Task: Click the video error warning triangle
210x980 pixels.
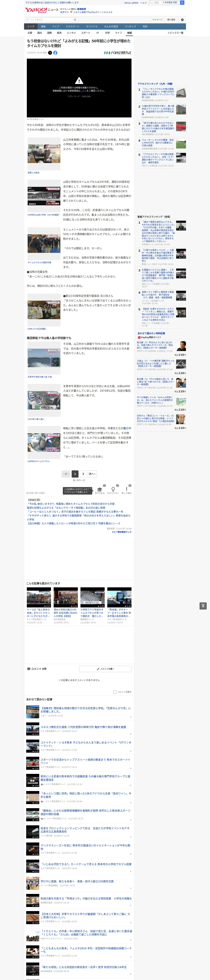Action: (79, 81)
